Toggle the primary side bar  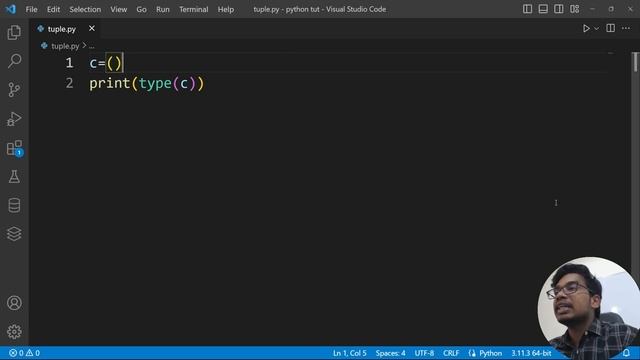527,9
